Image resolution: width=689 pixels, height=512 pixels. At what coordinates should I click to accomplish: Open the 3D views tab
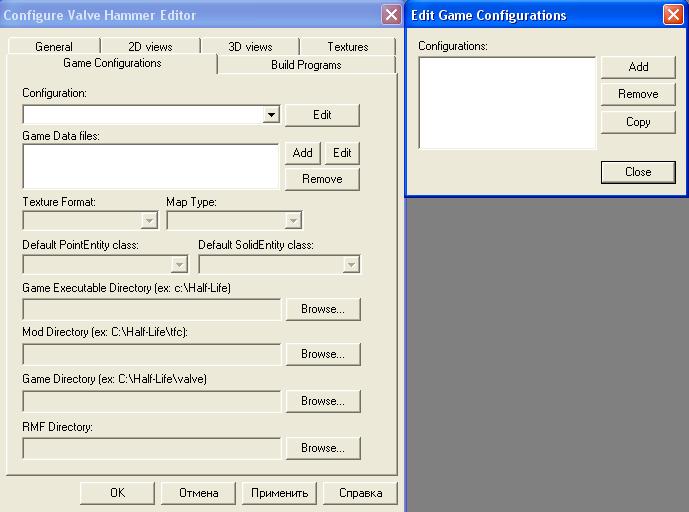[x=250, y=46]
